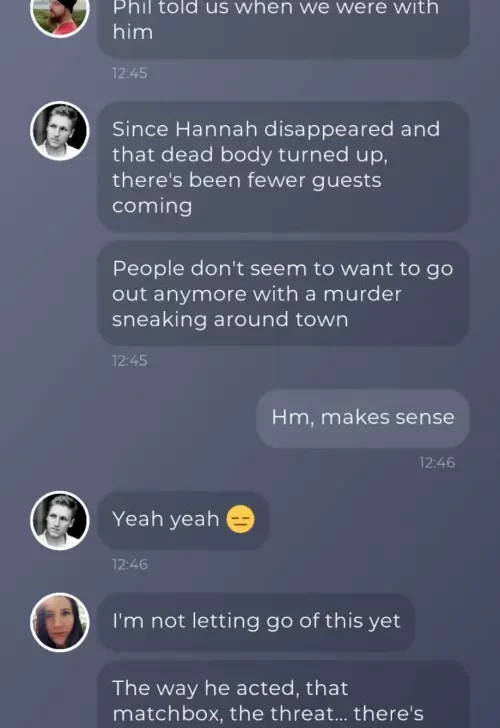Image resolution: width=500 pixels, height=728 pixels.
Task: Tap the word 'Hannah' in the message
Action: click(216, 129)
